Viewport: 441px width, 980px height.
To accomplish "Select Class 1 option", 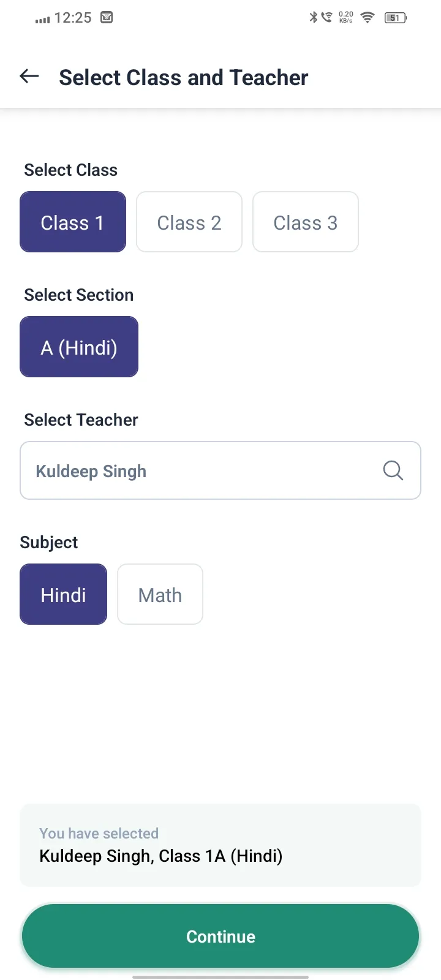I will [x=73, y=222].
